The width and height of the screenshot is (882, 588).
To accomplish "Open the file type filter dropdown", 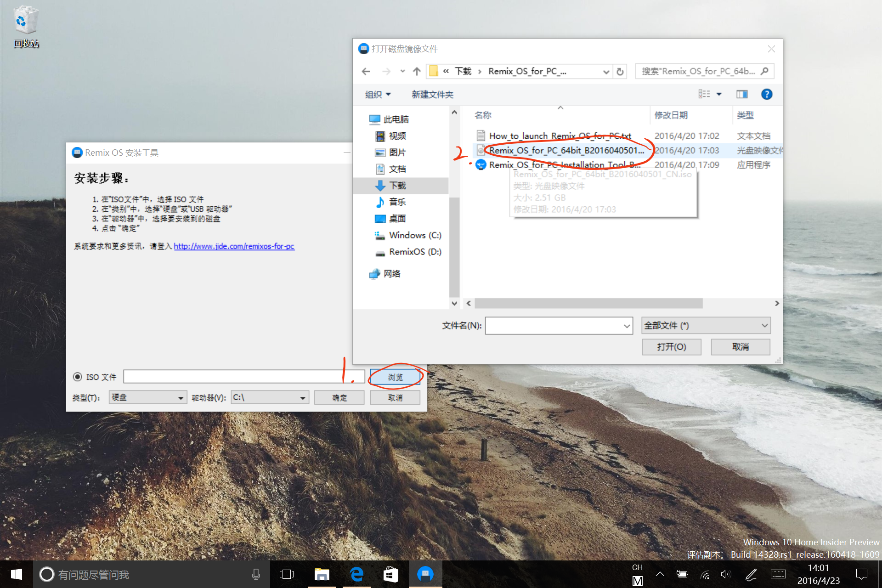I will tap(706, 325).
